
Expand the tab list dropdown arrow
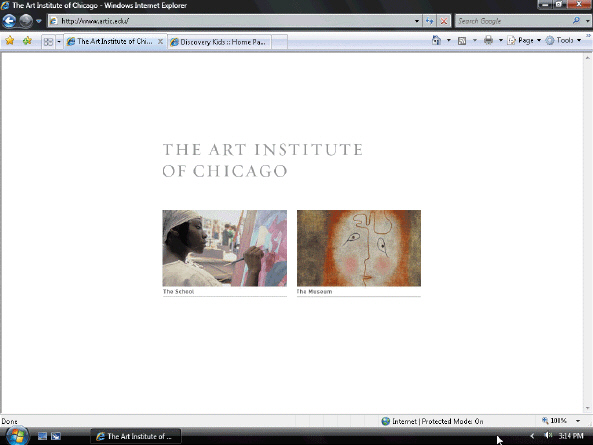coord(59,42)
